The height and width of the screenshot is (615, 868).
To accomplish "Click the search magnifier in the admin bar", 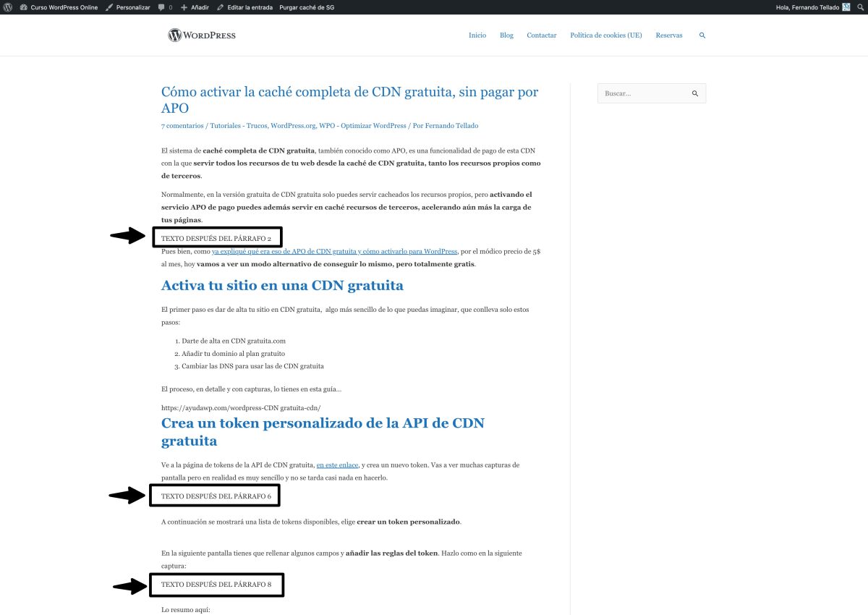I will (861, 7).
